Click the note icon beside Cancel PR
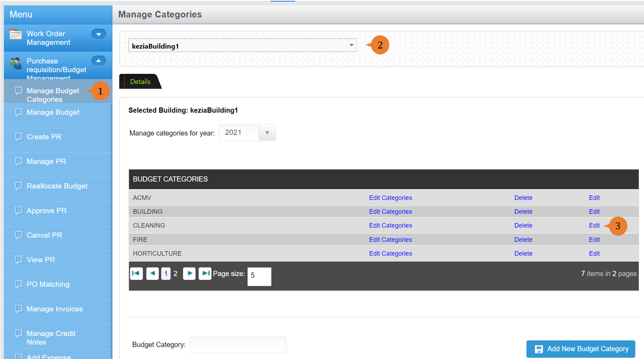Screen dimensions: 644x359 [18, 235]
